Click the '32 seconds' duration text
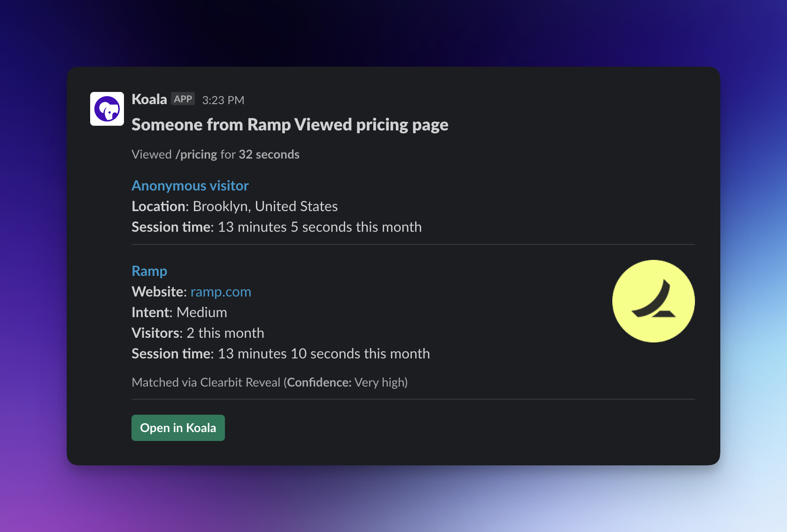 click(269, 154)
